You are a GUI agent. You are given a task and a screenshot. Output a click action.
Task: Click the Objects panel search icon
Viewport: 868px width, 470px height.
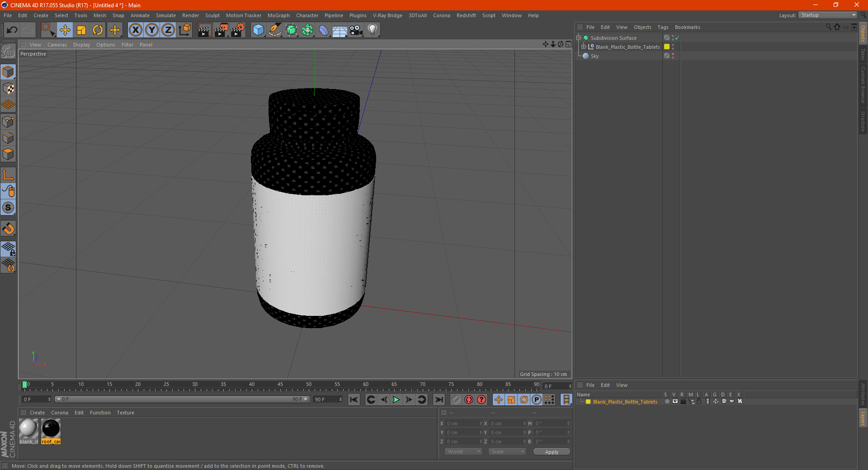click(x=828, y=27)
